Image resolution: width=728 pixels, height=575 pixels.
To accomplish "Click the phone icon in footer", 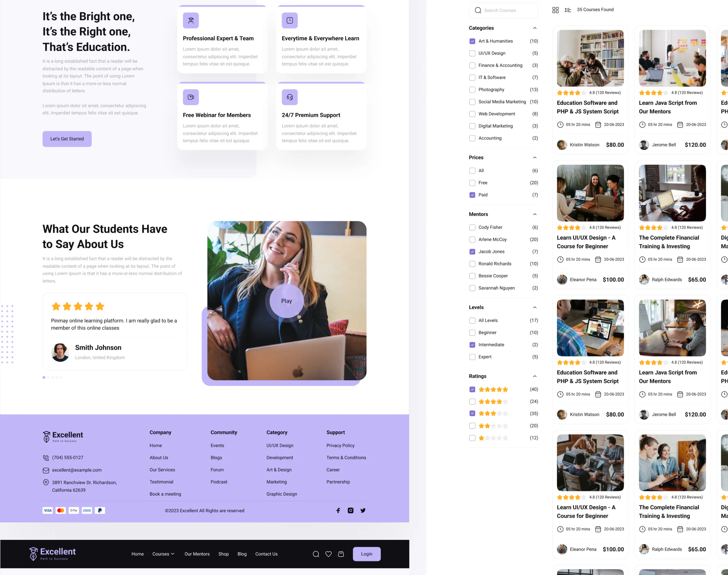I will point(46,458).
